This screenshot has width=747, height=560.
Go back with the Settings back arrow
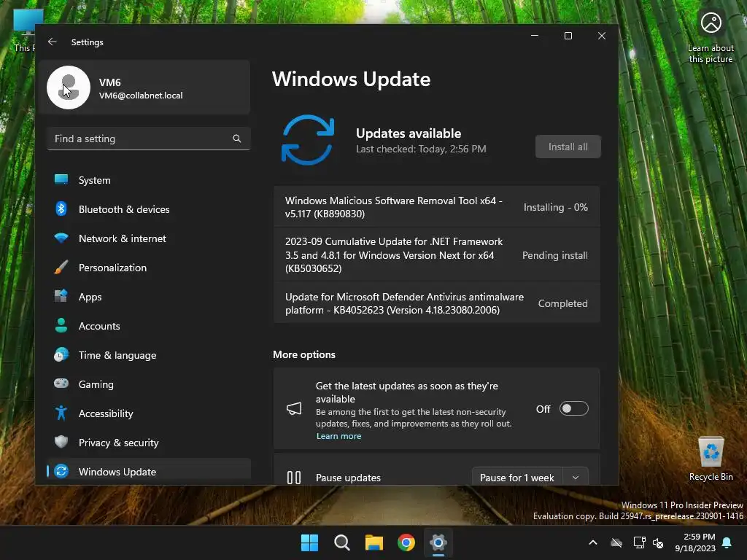52,42
